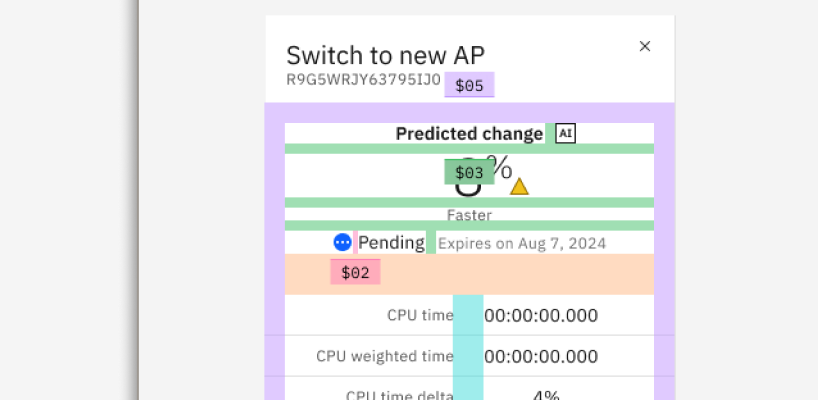This screenshot has width=818, height=400.
Task: Click the 4% CPU time delta value
Action: coord(546,394)
